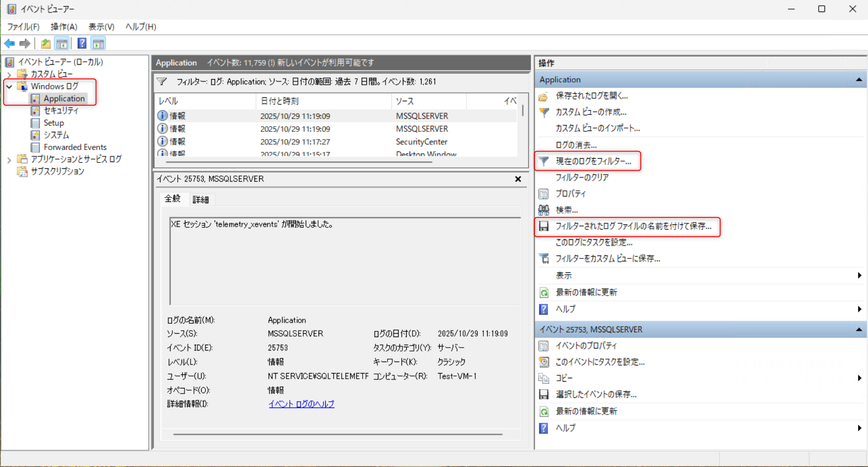868x467 pixels.
Task: Click フィルターのクリア action
Action: [x=582, y=177]
